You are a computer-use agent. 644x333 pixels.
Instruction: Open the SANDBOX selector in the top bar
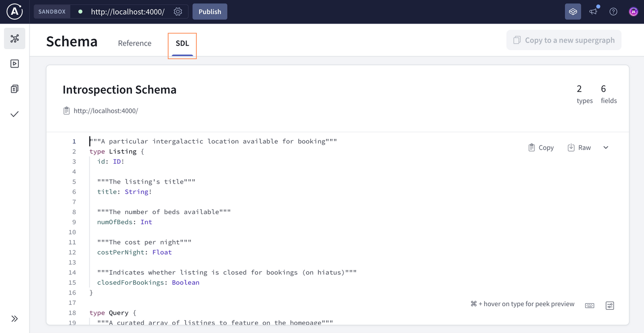[51, 12]
